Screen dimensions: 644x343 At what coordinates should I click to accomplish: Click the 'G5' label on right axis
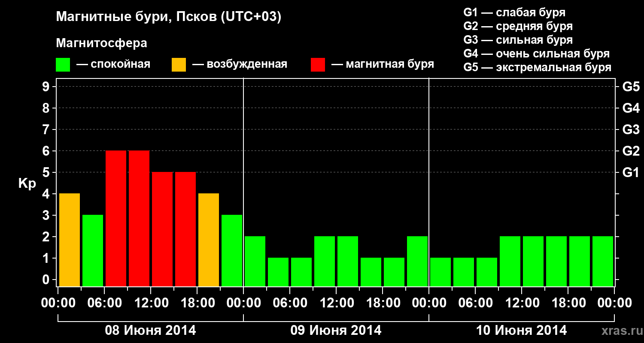pos(631,87)
